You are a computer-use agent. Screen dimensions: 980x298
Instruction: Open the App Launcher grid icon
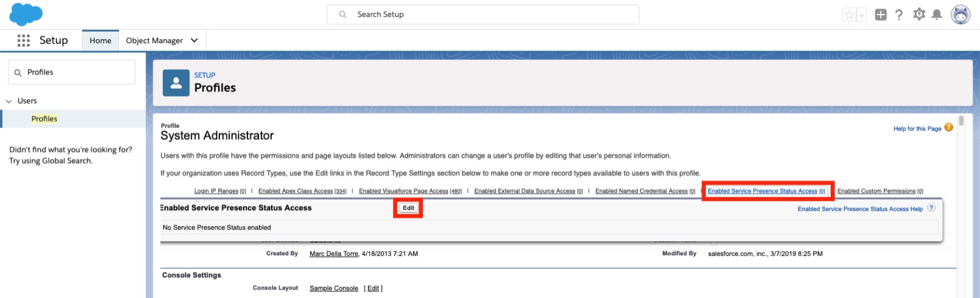coord(24,40)
